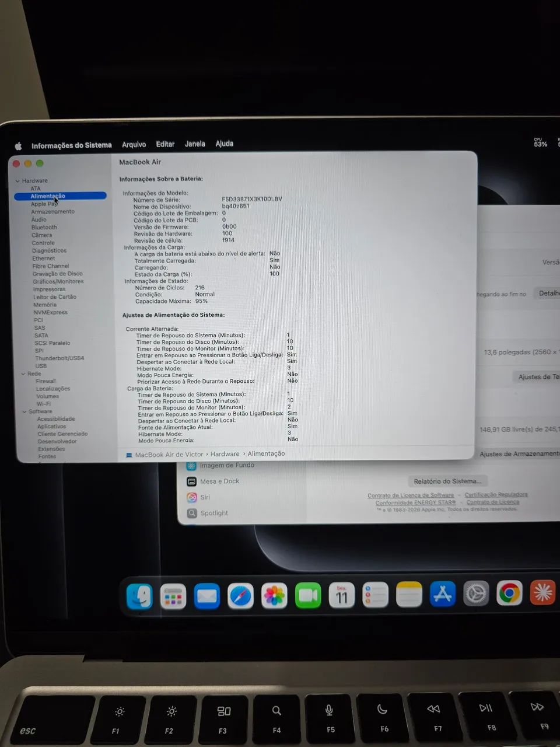Open Safari from the Dock
The width and height of the screenshot is (560, 747).
point(240,596)
